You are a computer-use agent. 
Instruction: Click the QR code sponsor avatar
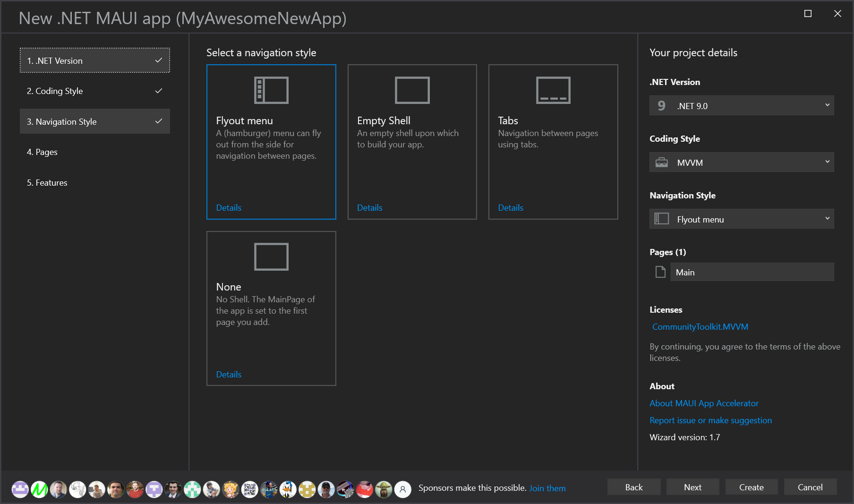click(249, 489)
